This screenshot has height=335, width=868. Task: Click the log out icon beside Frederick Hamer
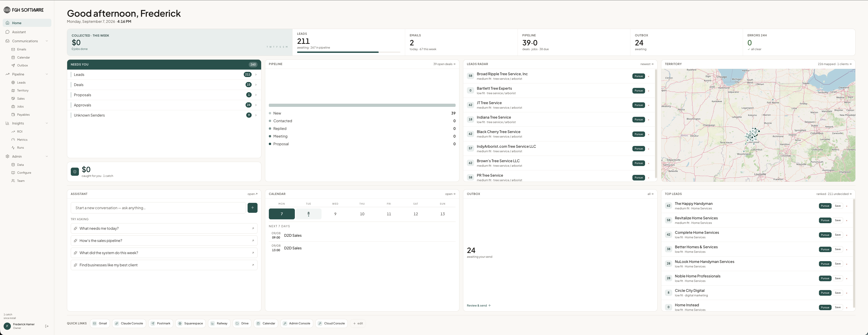[x=47, y=326]
